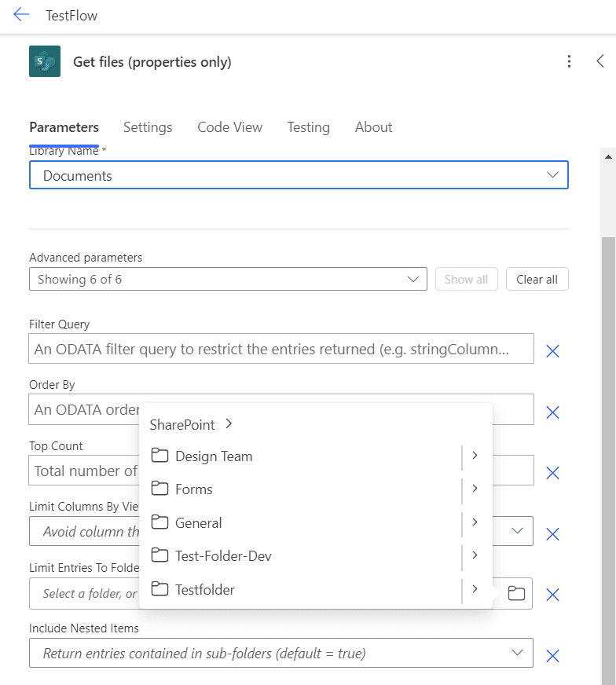Screen dimensions: 616x685
Task: Click the Testfolder folder icon
Action: point(159,589)
